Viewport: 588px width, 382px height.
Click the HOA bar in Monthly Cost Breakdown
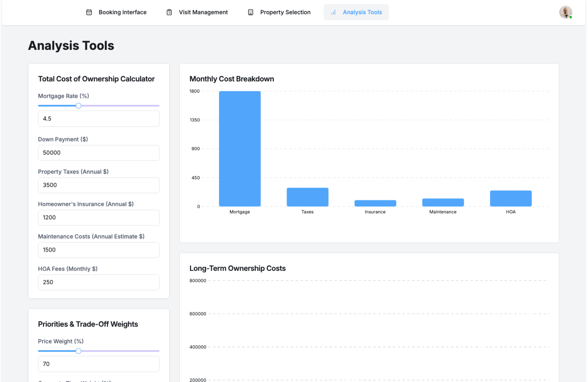(511, 198)
